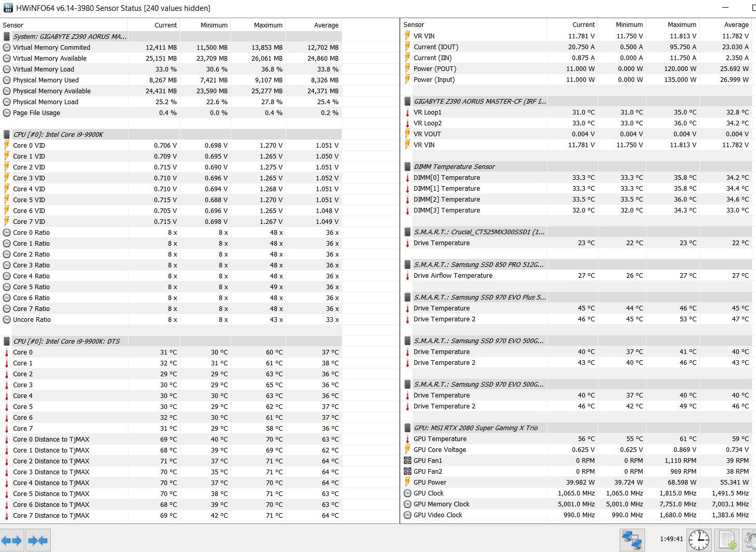756x552 pixels.
Task: Select the GPU Clock row
Action: pos(577,493)
